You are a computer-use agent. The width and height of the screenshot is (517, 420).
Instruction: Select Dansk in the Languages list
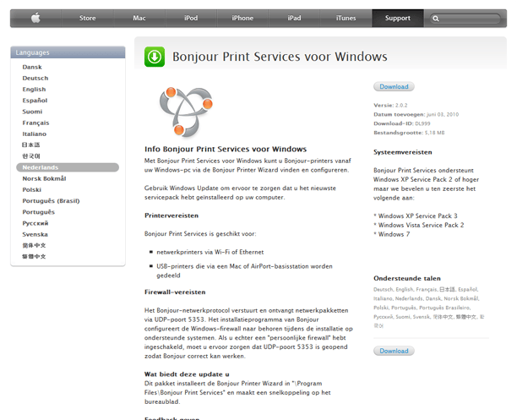pos(32,67)
